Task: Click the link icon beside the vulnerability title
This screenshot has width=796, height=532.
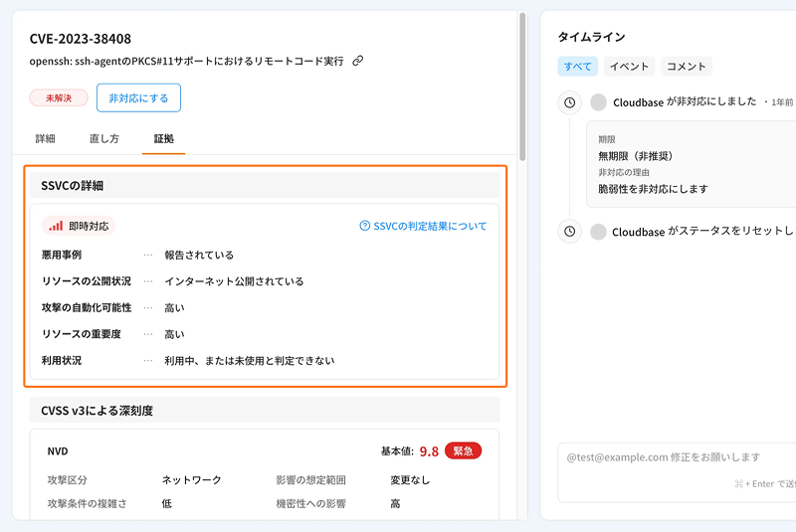Action: click(x=358, y=61)
